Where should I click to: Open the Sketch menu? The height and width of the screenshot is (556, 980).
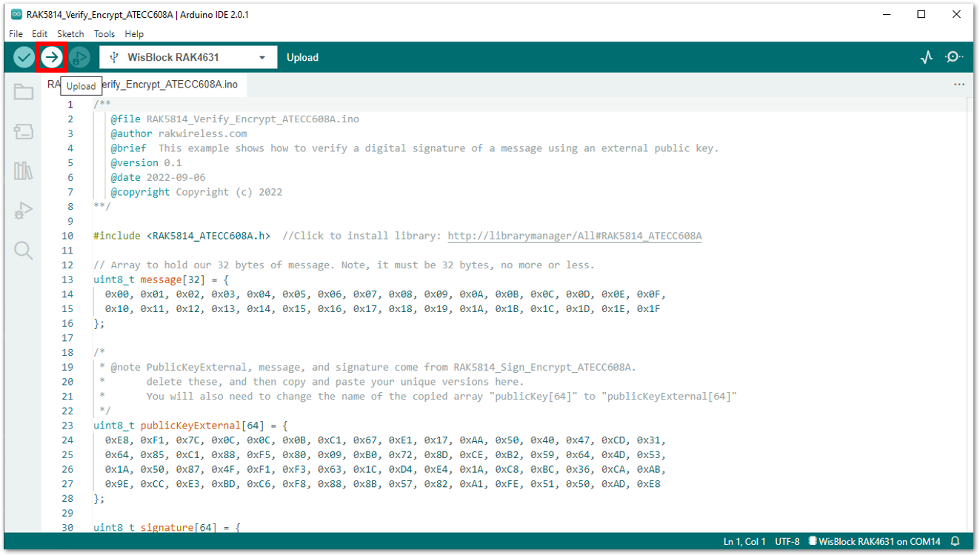tap(70, 34)
